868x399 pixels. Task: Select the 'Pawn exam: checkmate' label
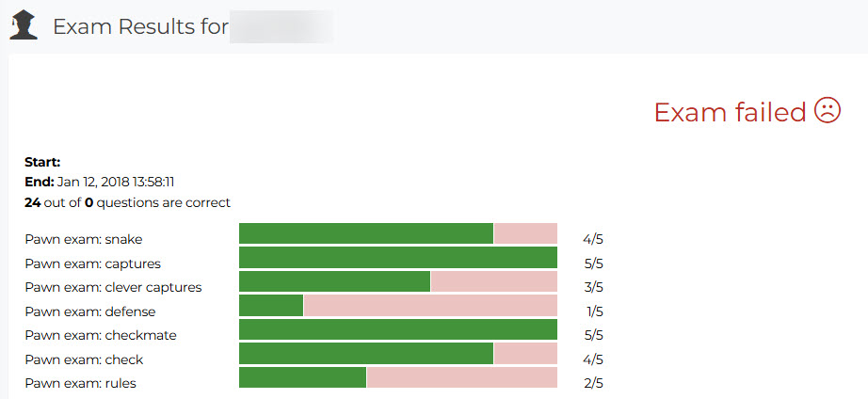pyautogui.click(x=101, y=335)
